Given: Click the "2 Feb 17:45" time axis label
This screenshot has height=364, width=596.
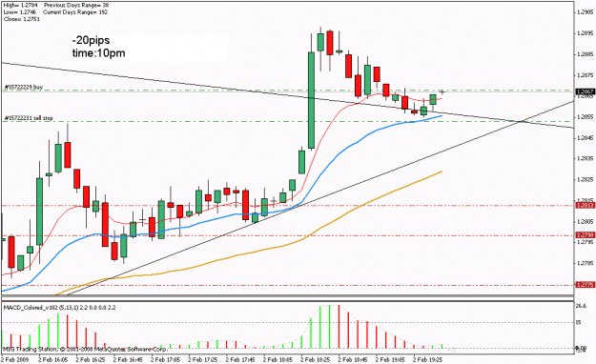Looking at the screenshot, I should tap(240, 359).
